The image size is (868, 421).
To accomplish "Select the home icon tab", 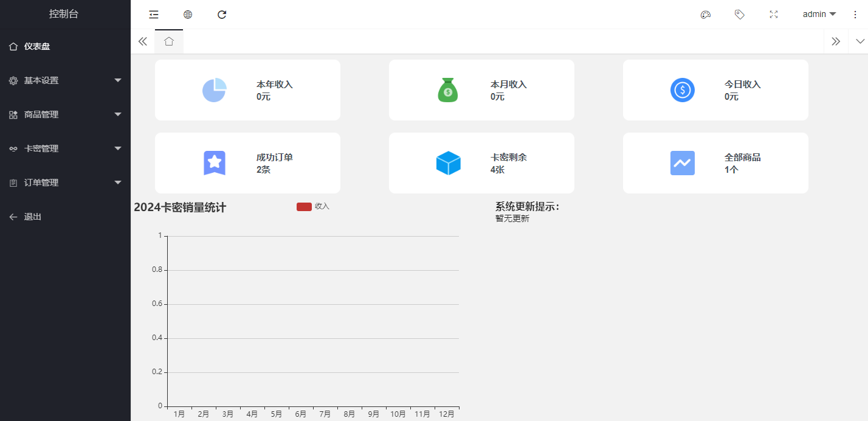I will pyautogui.click(x=169, y=41).
